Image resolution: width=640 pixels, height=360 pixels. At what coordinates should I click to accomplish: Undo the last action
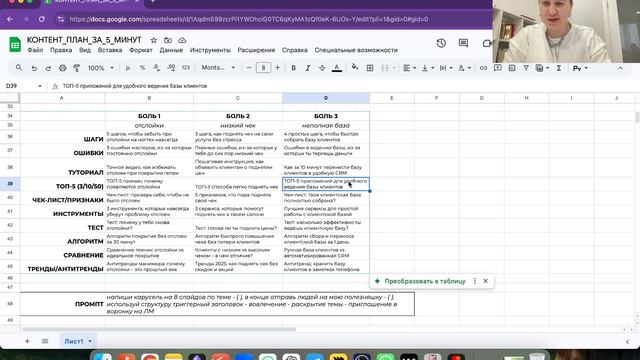[x=34, y=68]
